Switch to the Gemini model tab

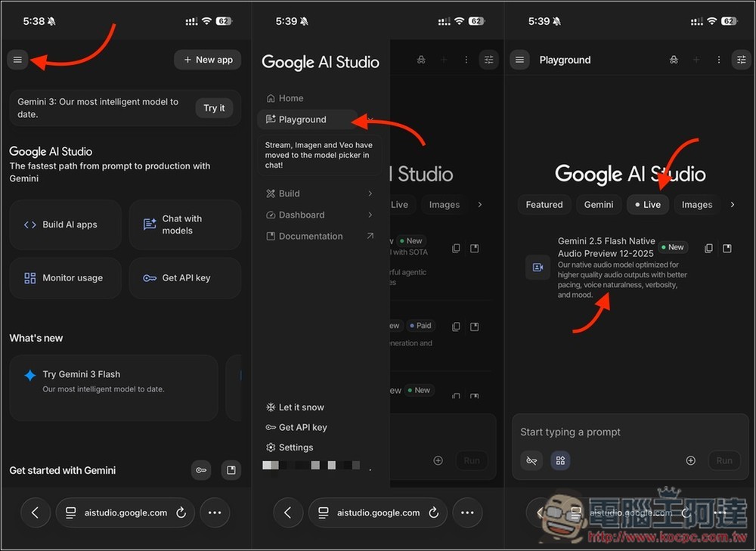pyautogui.click(x=599, y=205)
